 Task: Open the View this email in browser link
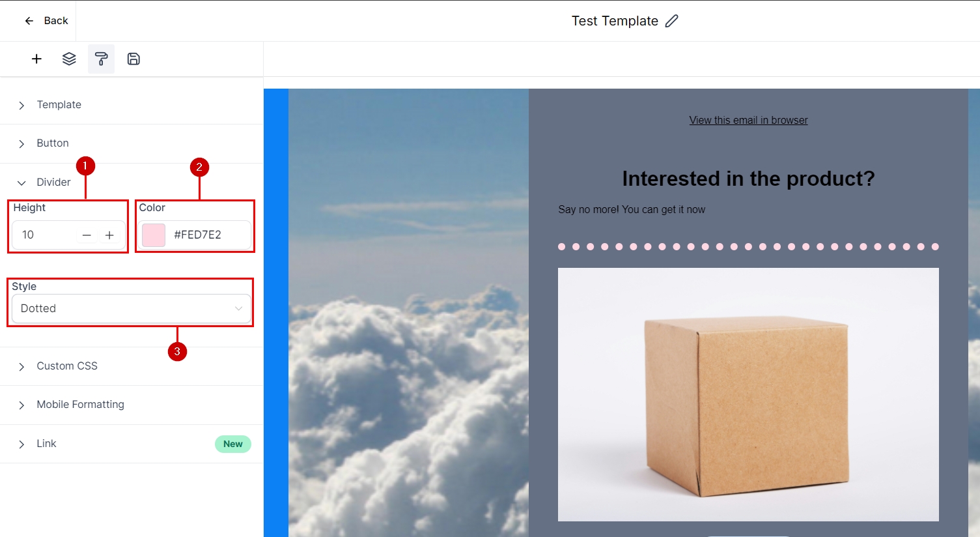point(748,121)
